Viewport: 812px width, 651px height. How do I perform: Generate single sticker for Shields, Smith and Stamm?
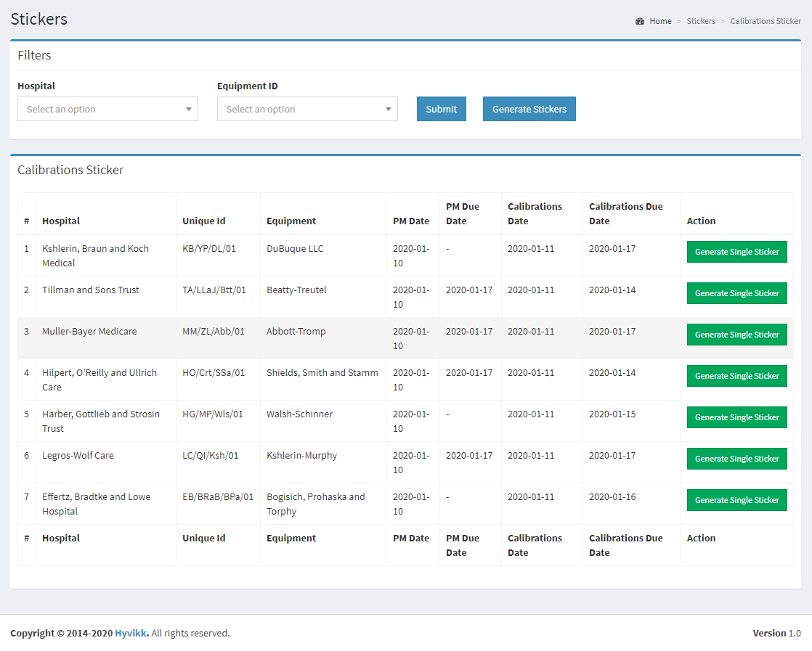click(737, 376)
